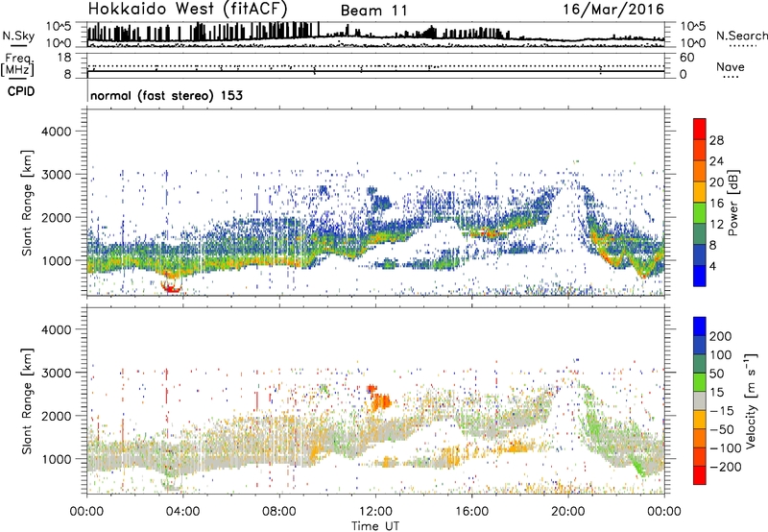Click the "20" value on the power colorbar

coord(716,182)
